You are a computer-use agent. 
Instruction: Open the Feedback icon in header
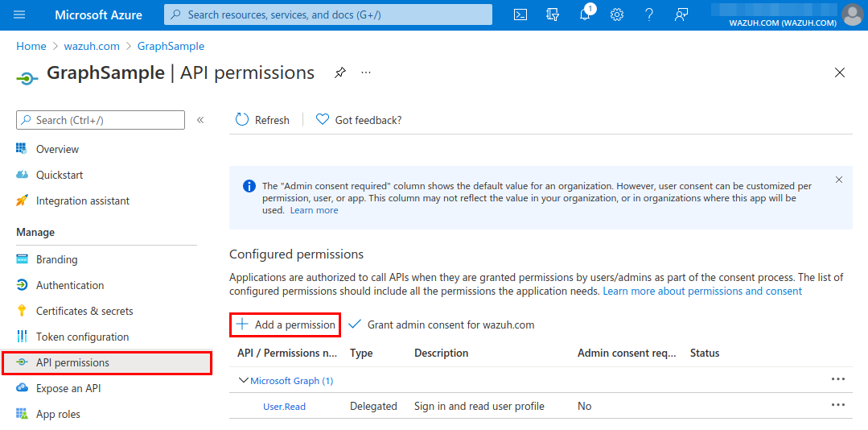tap(681, 15)
